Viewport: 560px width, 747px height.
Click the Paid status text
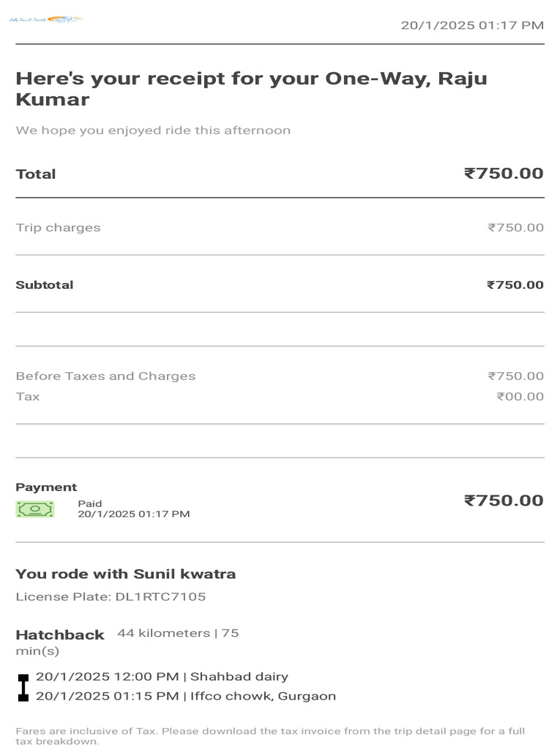(x=90, y=503)
